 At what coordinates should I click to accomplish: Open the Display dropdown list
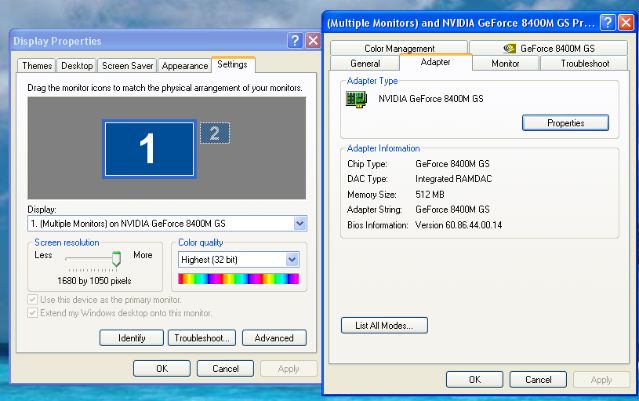(x=300, y=223)
